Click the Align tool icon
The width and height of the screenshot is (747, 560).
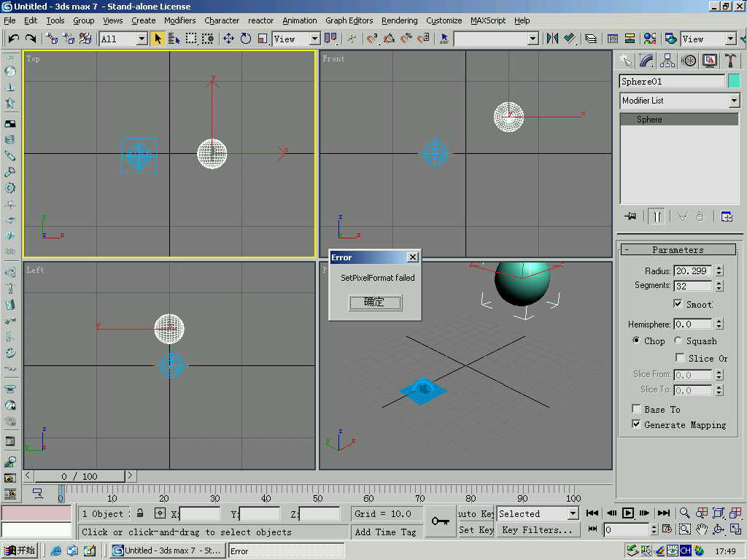(x=570, y=39)
